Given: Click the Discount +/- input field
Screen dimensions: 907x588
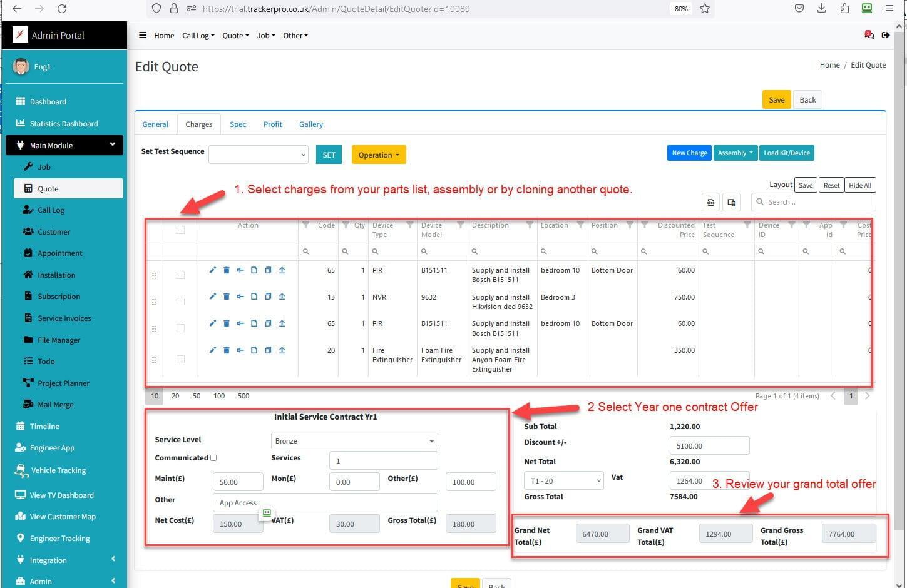Looking at the screenshot, I should [709, 446].
